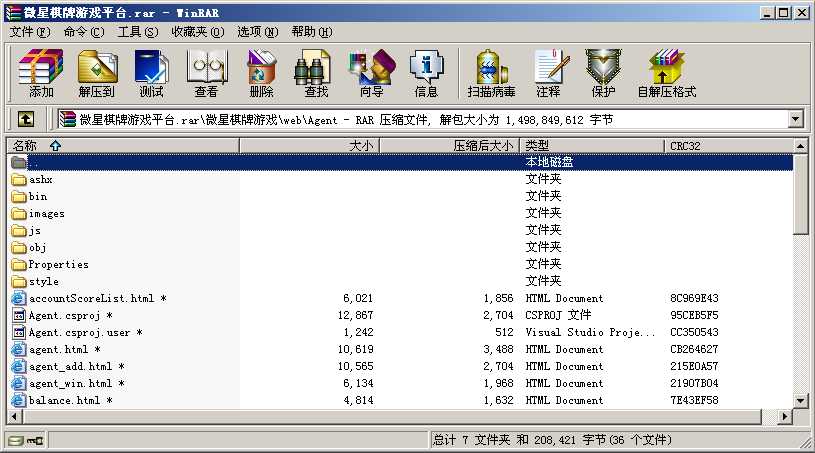Click the 添加 (Add) toolbar icon

[41, 73]
